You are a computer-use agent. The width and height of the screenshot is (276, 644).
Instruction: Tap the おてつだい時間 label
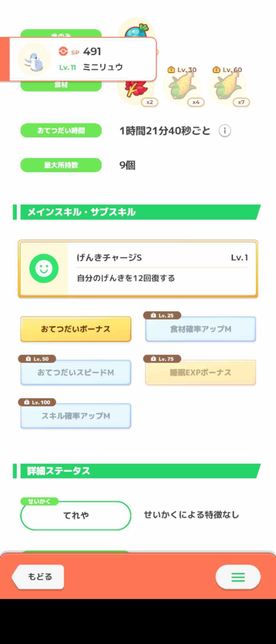(61, 130)
